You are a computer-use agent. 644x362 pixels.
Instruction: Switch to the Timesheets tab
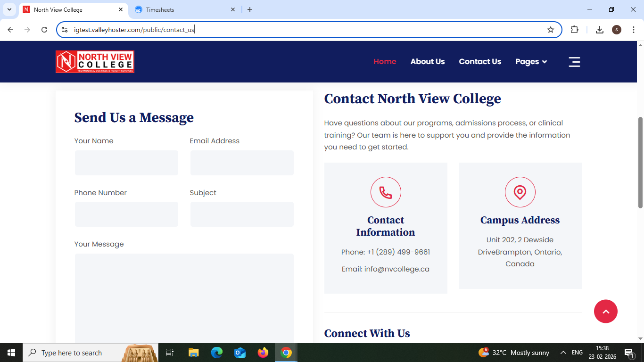[185, 9]
